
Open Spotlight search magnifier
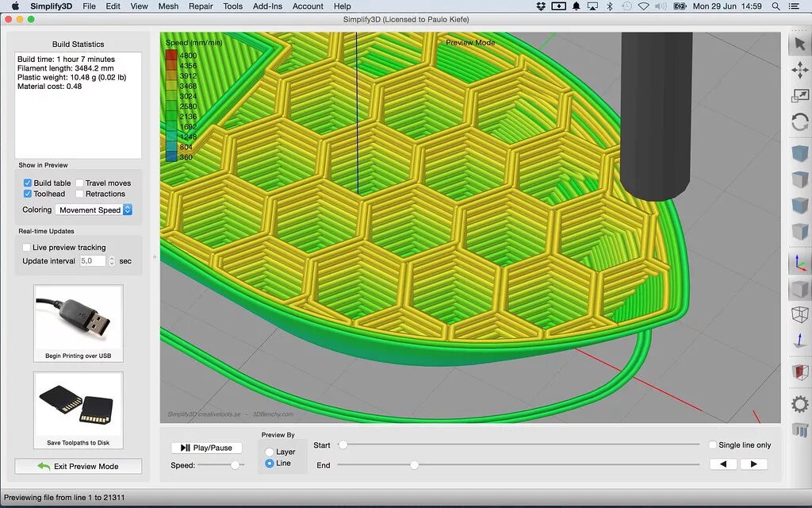pos(776,6)
